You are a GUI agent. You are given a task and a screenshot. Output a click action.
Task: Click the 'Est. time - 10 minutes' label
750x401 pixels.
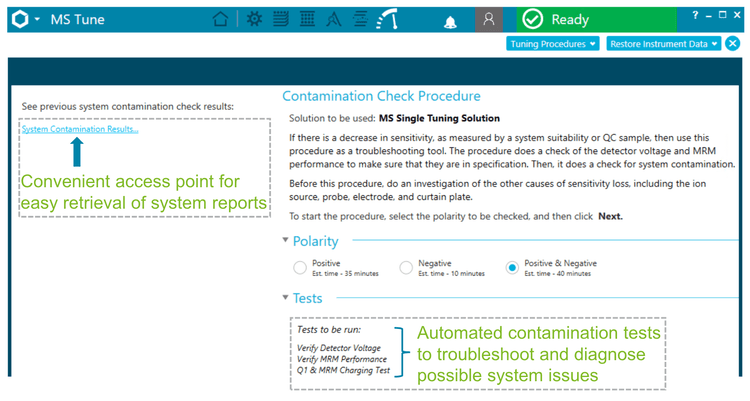point(452,274)
